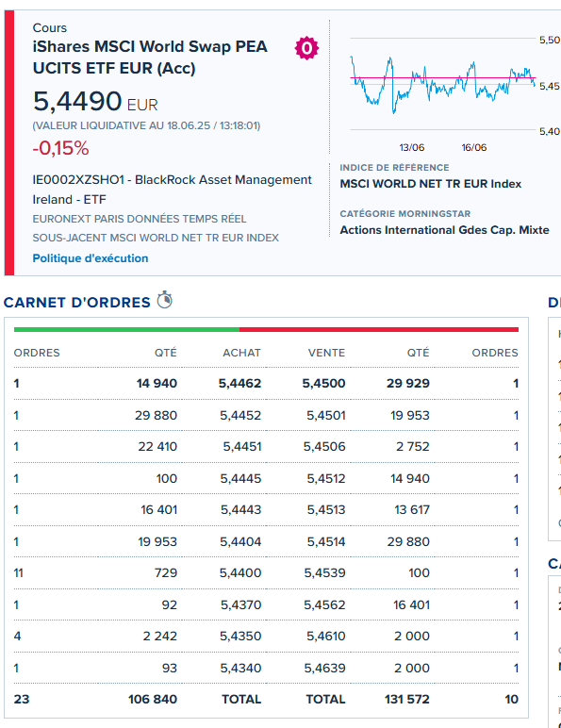Screen dimensions: 561x728
Task: Click the bid quantity 14 940 in first row
Action: point(157,384)
